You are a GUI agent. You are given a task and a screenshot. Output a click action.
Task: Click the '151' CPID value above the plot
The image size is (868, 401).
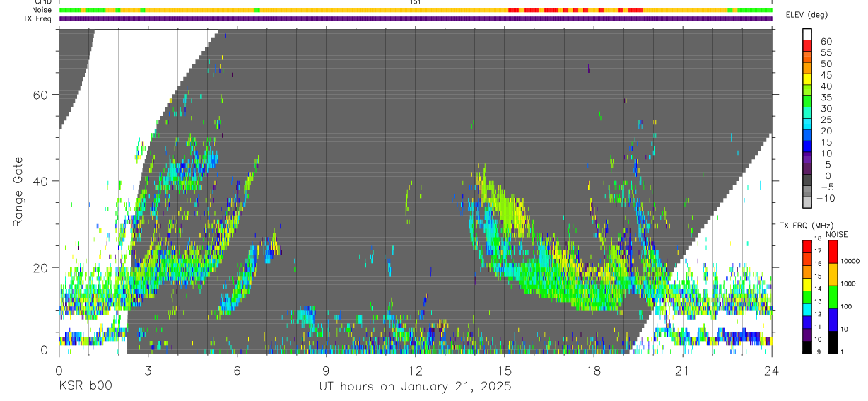point(416,2)
